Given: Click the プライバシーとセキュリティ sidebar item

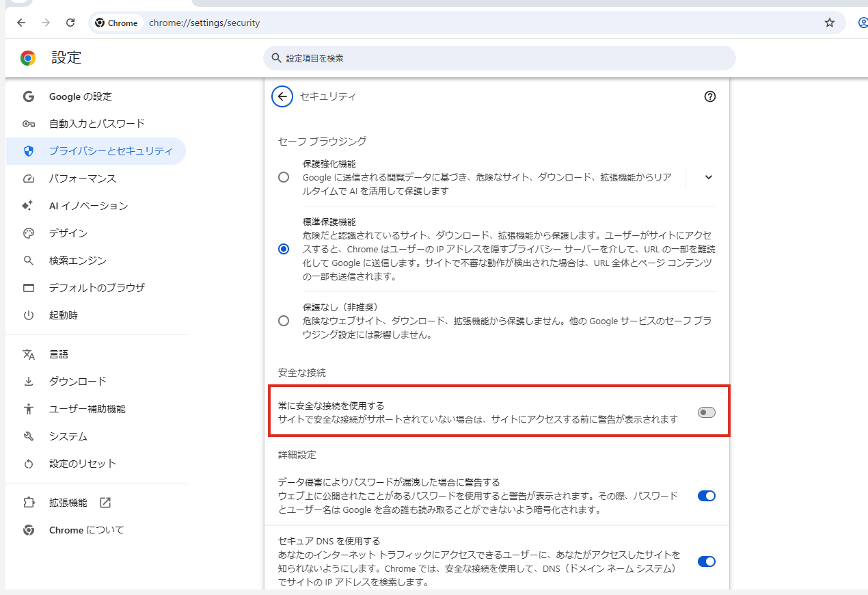Looking at the screenshot, I should [96, 151].
